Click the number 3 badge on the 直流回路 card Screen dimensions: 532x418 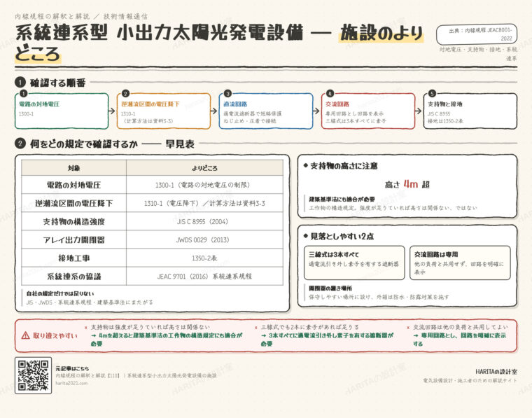227,93
